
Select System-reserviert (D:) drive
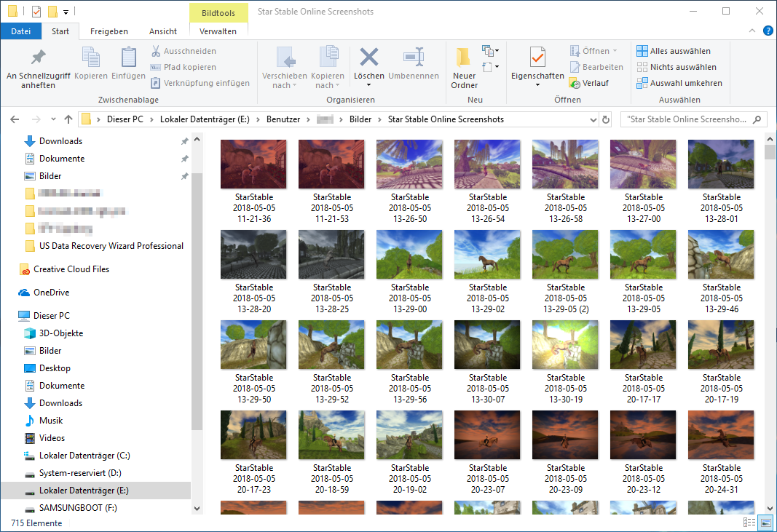pos(80,473)
